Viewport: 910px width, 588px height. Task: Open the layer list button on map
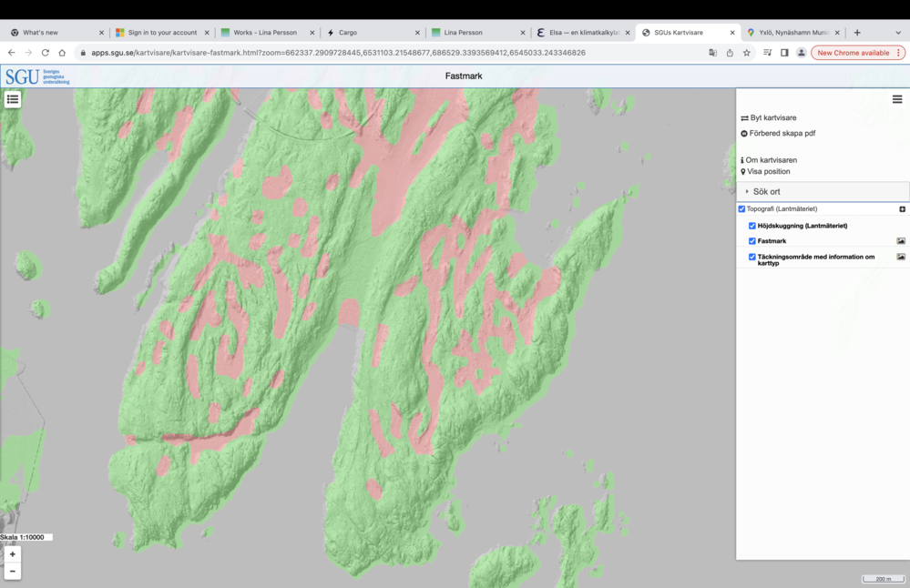(13, 99)
